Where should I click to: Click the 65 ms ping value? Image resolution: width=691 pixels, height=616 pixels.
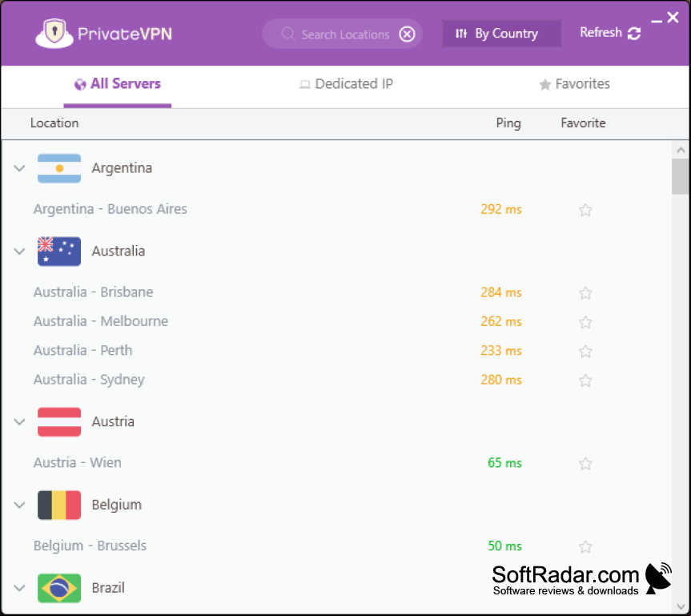click(x=504, y=462)
